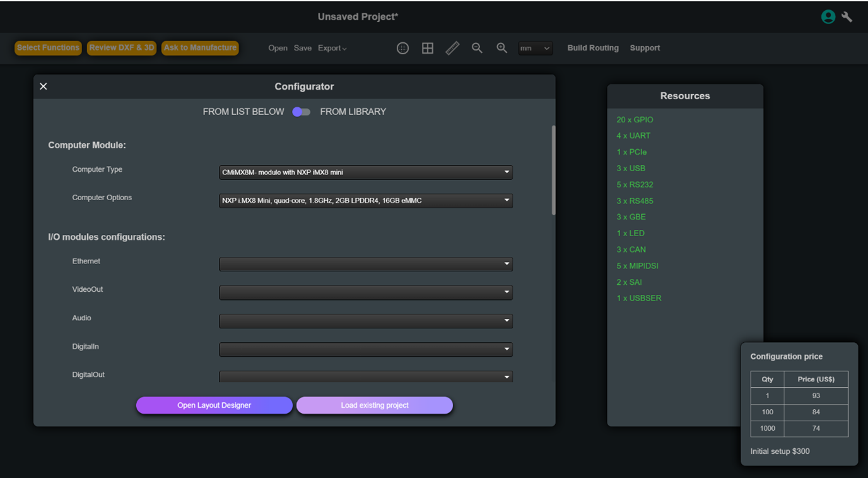Close the Configurator dialog with X
The width and height of the screenshot is (868, 478).
44,87
